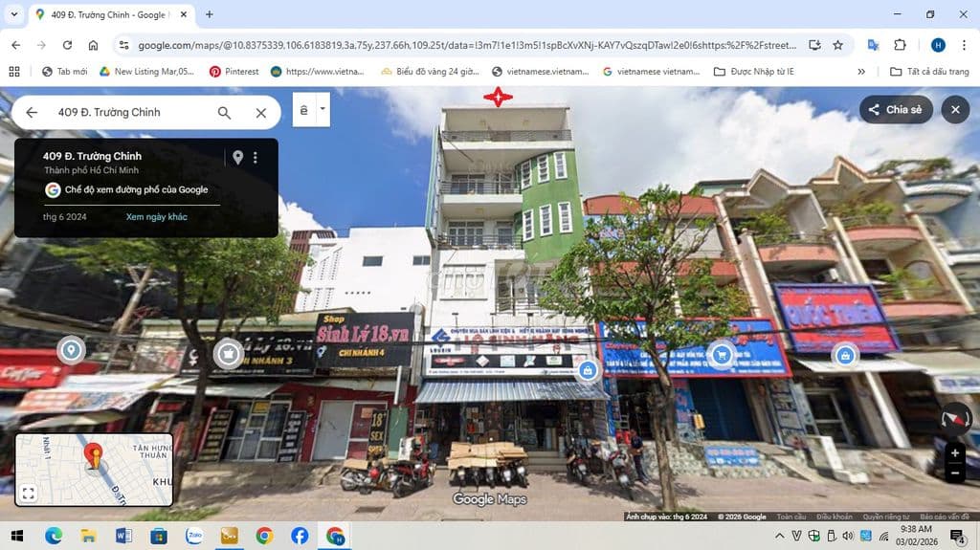Open the Pinterest bookmark

tap(234, 72)
